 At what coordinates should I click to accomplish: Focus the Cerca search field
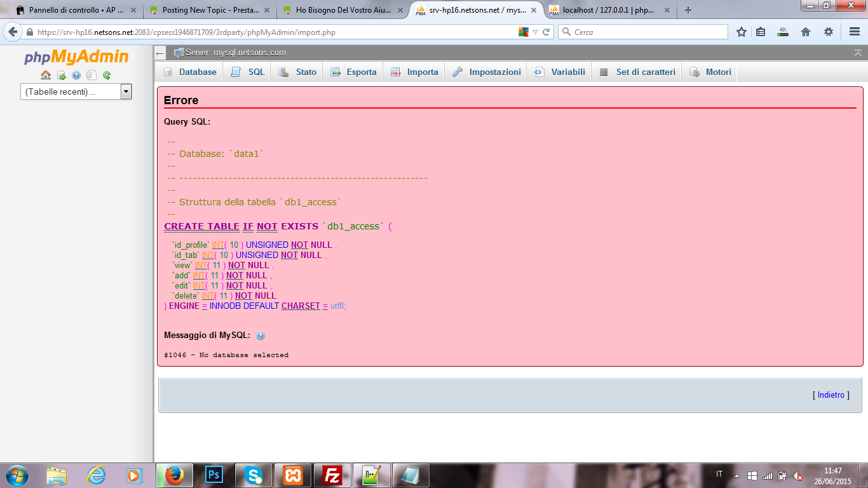[x=643, y=32]
